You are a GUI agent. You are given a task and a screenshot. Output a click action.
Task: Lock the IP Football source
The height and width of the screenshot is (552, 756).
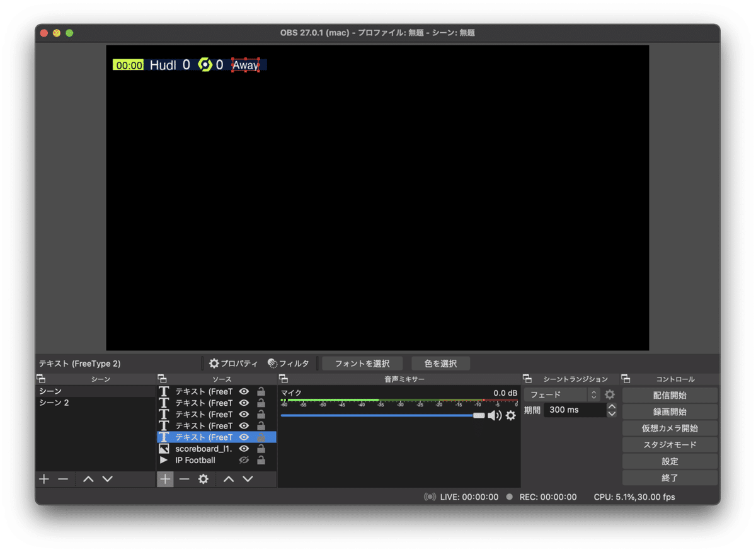point(261,460)
